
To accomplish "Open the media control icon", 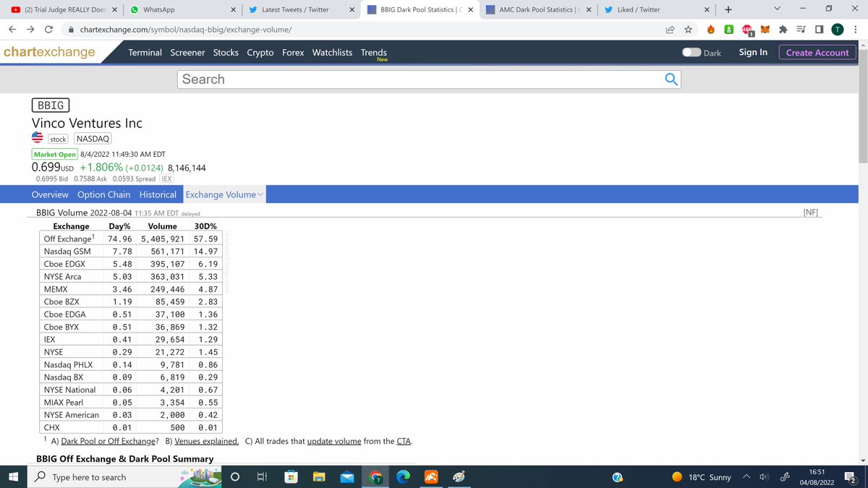I will point(801,30).
